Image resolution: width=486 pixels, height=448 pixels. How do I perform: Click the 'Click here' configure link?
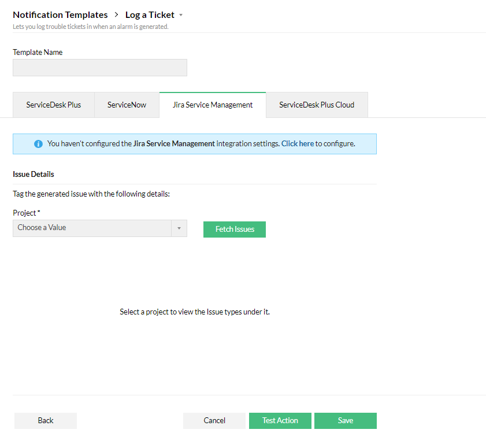[x=298, y=143]
